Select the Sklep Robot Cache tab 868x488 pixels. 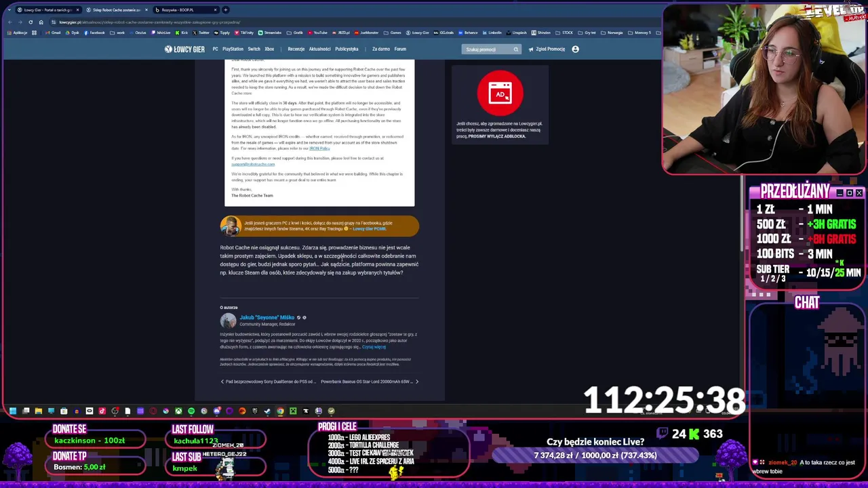(x=117, y=9)
